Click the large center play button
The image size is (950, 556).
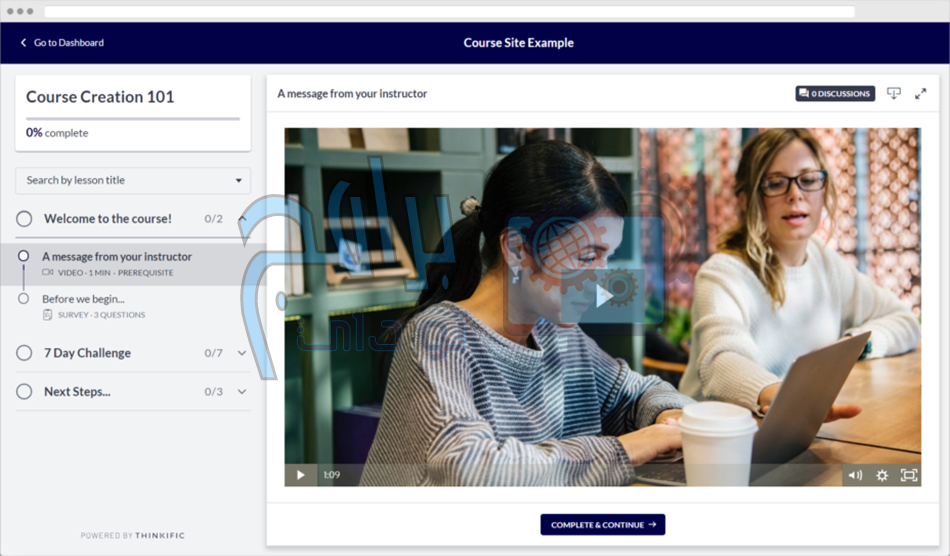[x=603, y=296]
